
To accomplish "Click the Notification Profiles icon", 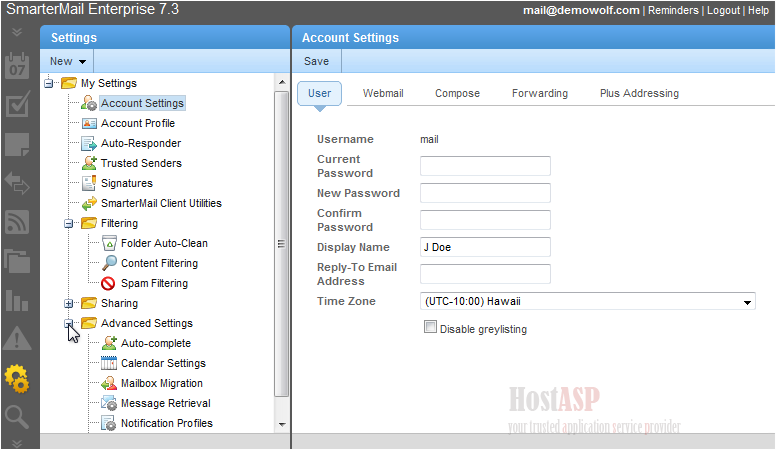I will point(109,423).
